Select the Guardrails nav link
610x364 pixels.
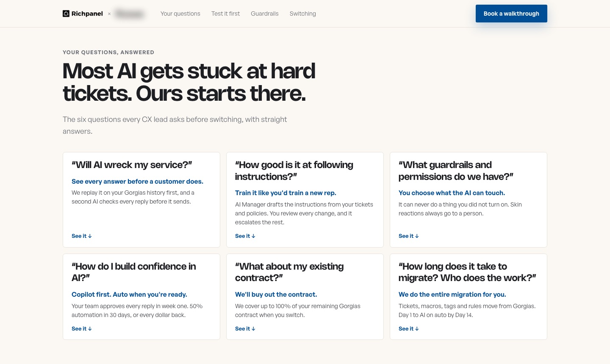[x=264, y=14]
